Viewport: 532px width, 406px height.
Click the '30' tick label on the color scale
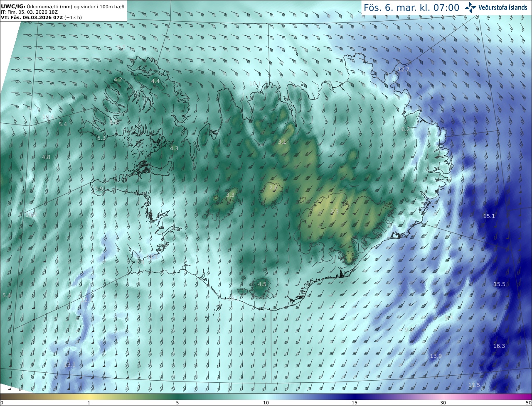pos(443,403)
